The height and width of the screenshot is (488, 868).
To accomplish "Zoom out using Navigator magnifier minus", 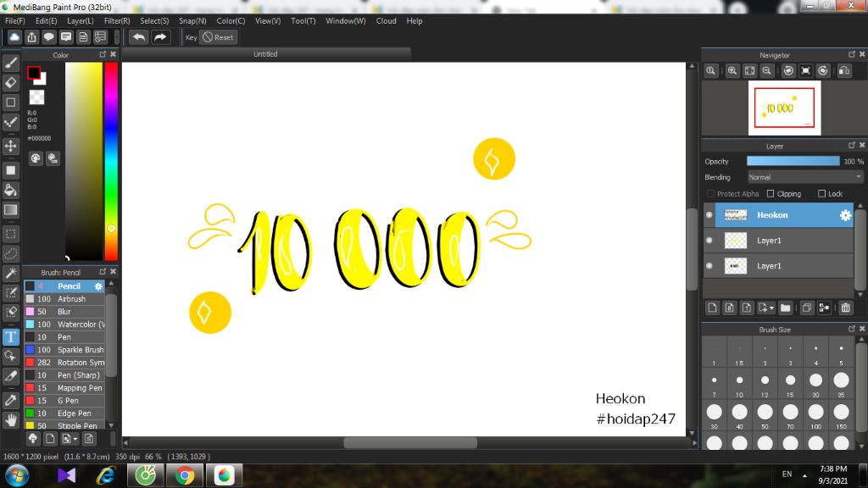I will 766,71.
